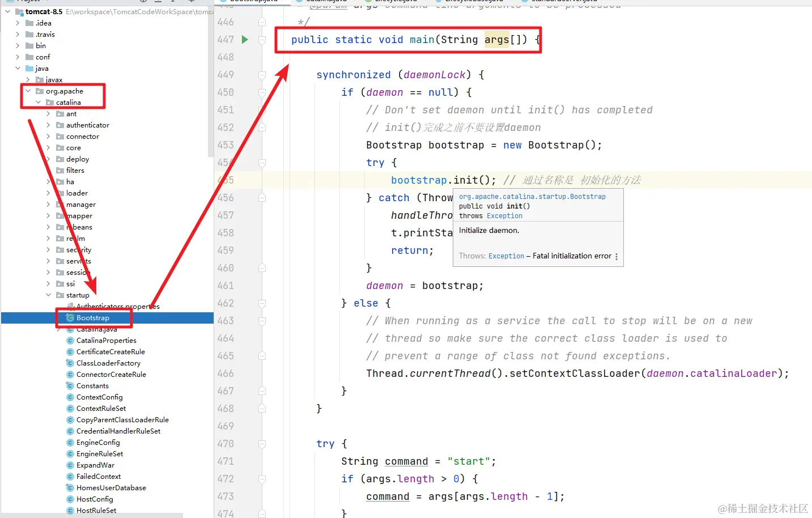Collapse the tomcat-8.5 project root
The height and width of the screenshot is (518, 812).
coord(7,12)
